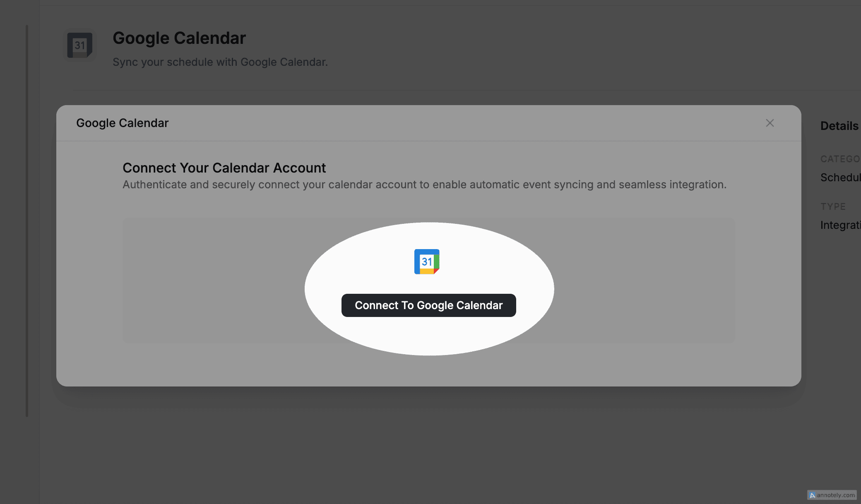861x504 pixels.
Task: Click the Connect To Google Calendar button
Action: 428,305
